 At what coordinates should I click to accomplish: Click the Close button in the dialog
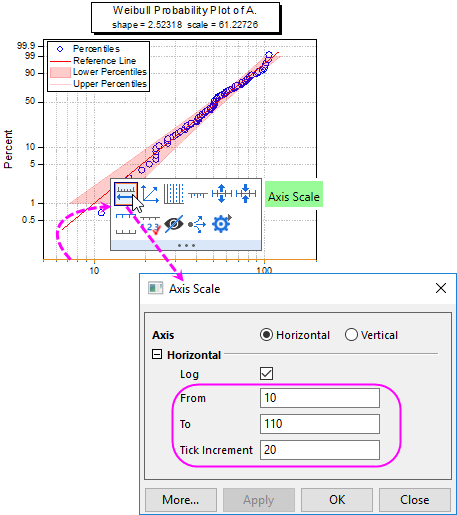pos(415,500)
